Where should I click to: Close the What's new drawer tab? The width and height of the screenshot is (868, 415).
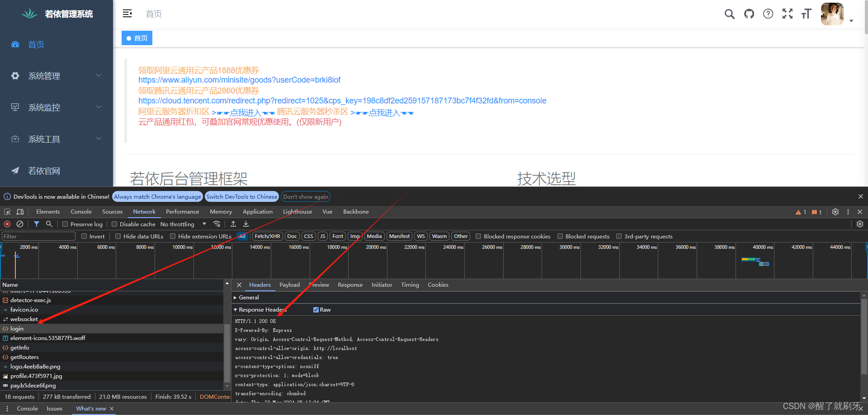[x=112, y=409]
